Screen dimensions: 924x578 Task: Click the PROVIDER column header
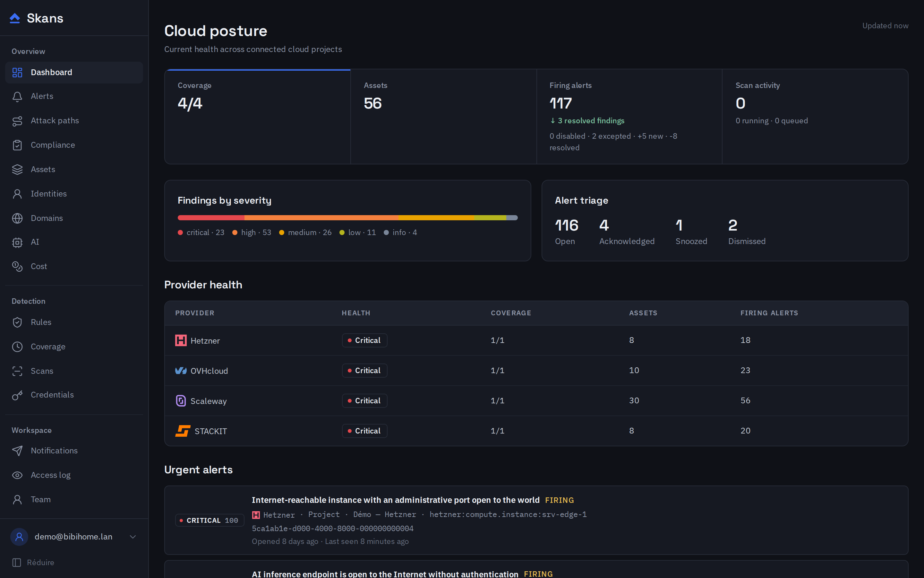click(x=195, y=313)
